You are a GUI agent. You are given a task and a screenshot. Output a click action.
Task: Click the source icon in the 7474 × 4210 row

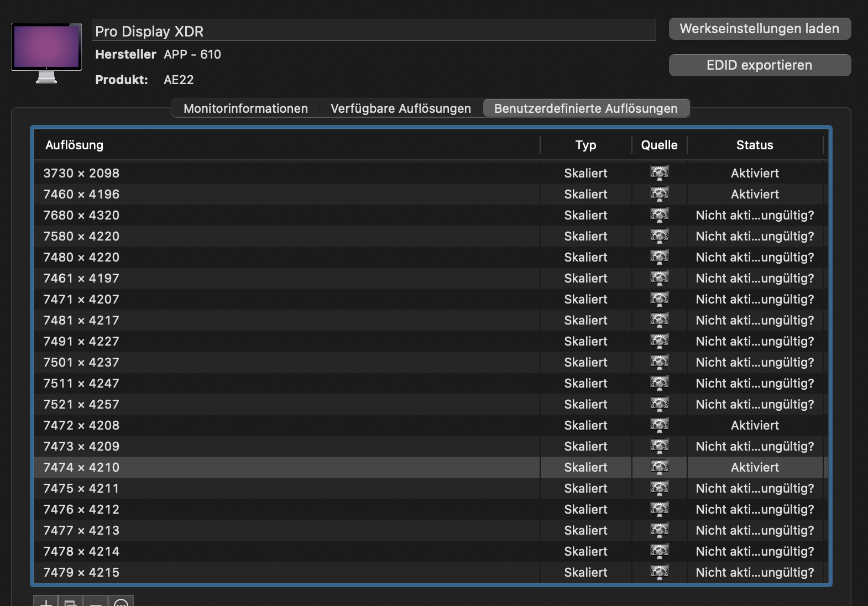(x=660, y=467)
